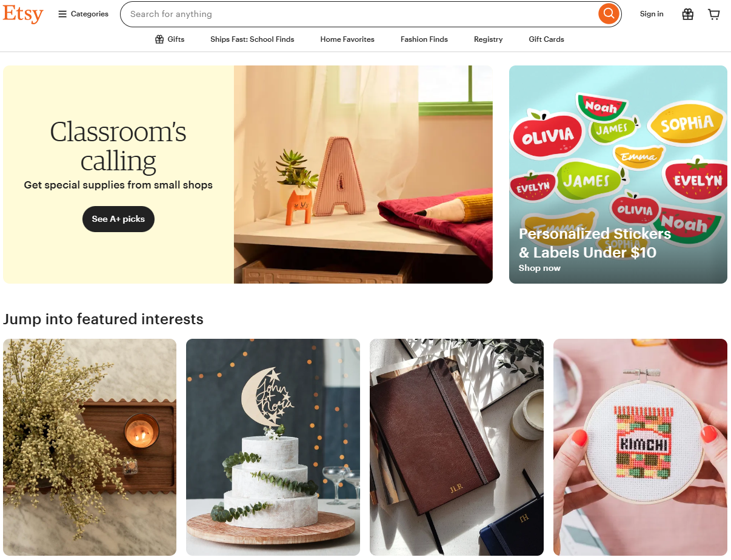Open the dried flowers and candle thumbnail
731x560 pixels.
(90, 447)
